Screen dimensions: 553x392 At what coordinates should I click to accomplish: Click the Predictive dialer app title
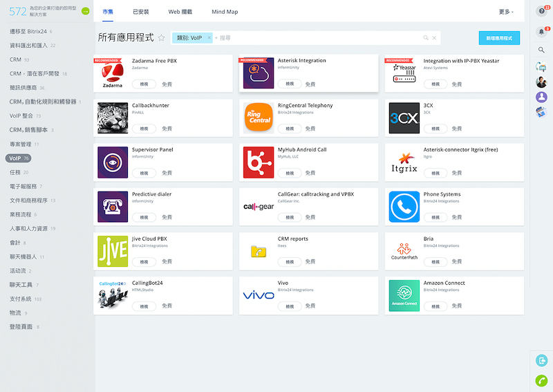click(x=151, y=194)
